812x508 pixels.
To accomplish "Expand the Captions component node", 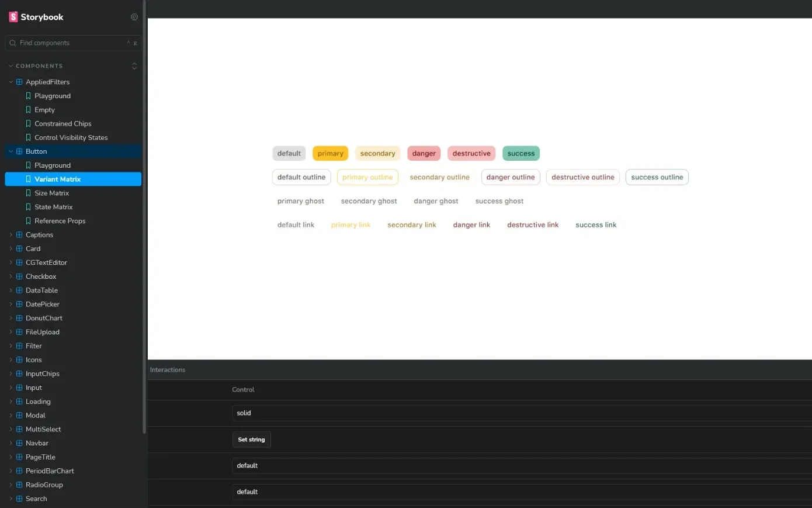I will pos(11,235).
